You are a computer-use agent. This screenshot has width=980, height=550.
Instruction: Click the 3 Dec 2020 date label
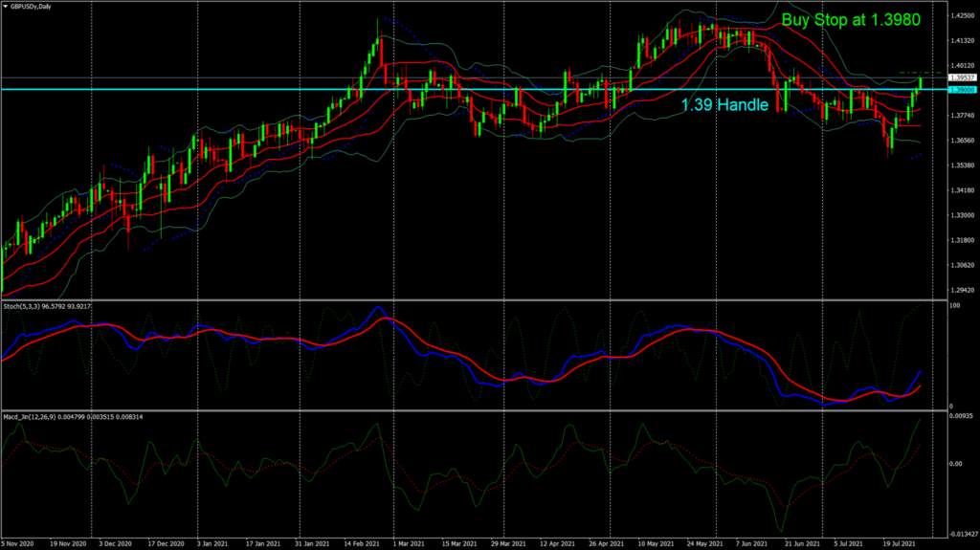click(115, 543)
